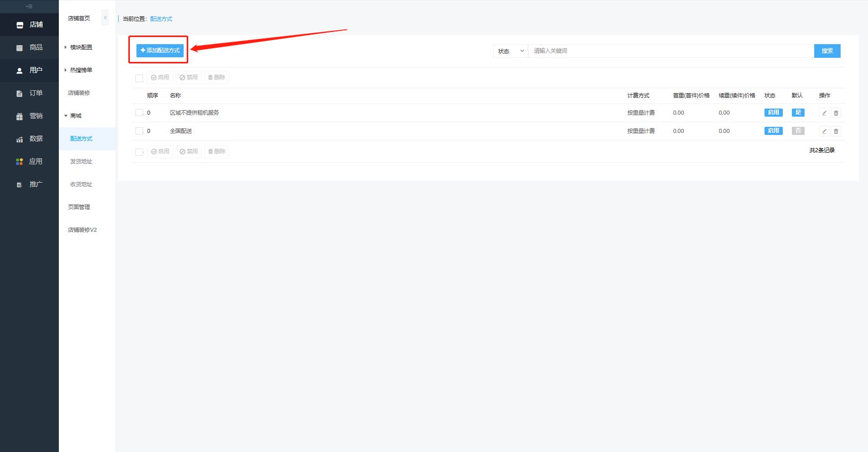Open 应用 using the colorful grid icon
Screen dimensions: 868x452
point(20,162)
